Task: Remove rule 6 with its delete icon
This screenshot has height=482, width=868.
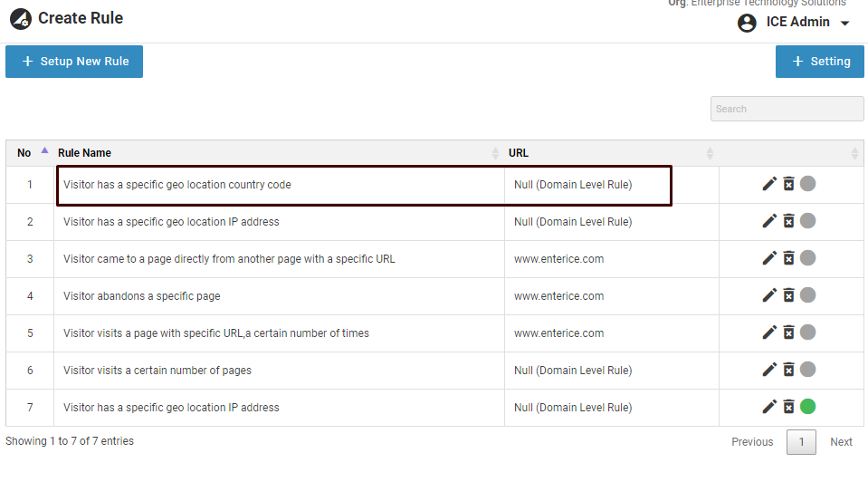Action: (x=788, y=370)
